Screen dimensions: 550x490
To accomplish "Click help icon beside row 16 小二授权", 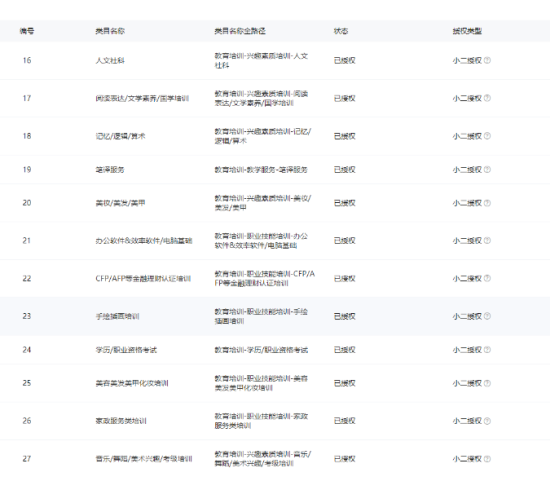I will click(487, 60).
